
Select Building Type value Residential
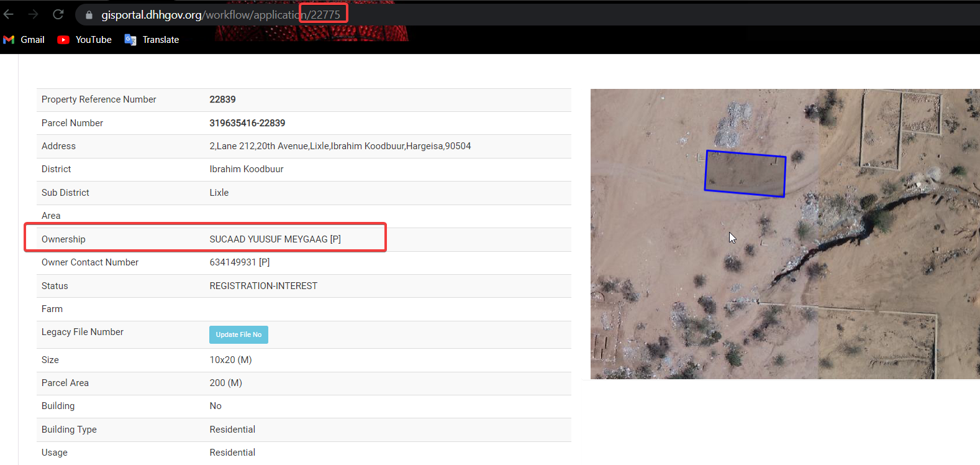(x=232, y=430)
